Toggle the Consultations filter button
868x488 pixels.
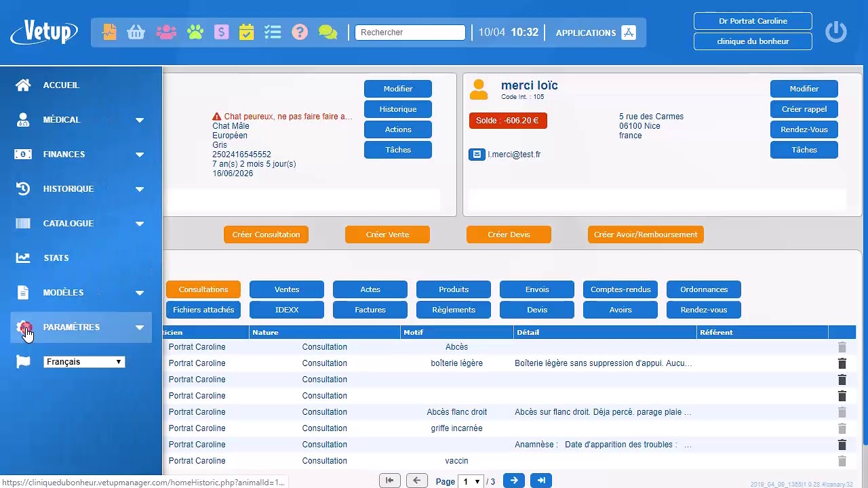(x=203, y=289)
